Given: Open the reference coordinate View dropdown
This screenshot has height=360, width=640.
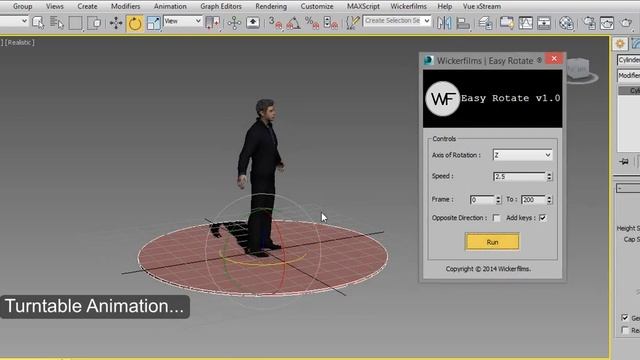Looking at the screenshot, I should coord(183,21).
